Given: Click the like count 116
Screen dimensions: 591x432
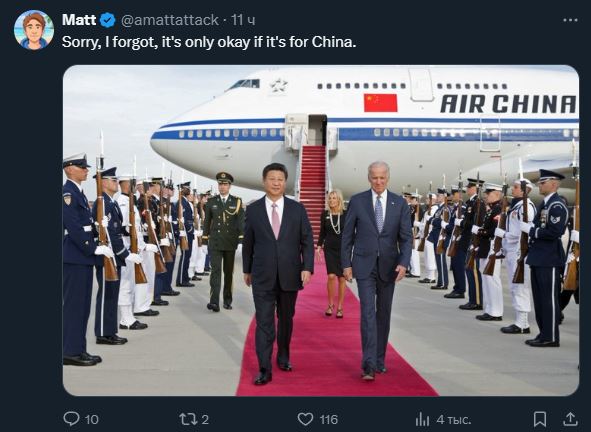Looking at the screenshot, I should 329,420.
